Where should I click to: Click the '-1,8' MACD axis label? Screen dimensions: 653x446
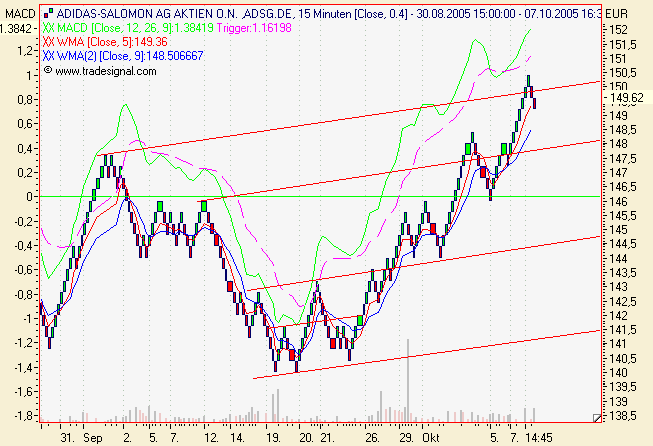[23, 416]
